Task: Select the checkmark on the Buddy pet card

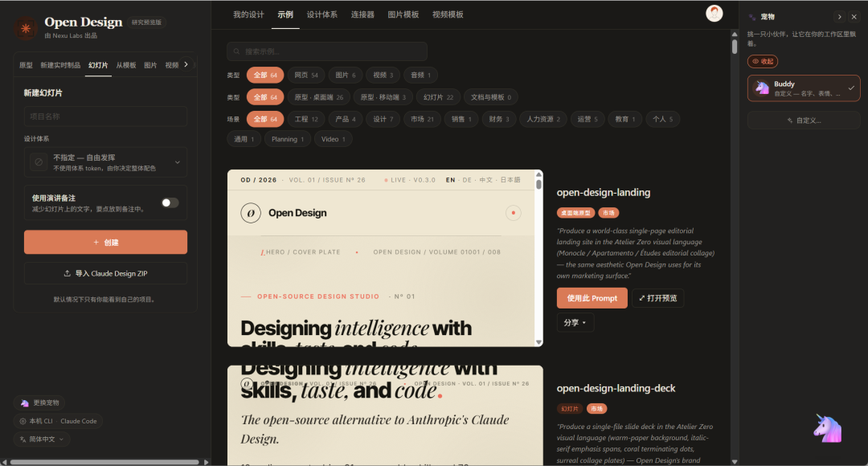Action: [x=851, y=88]
